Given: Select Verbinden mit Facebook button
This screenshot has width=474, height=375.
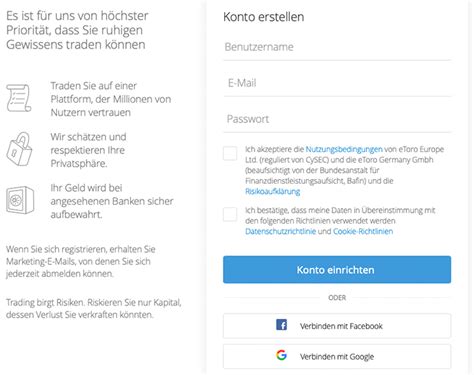Looking at the screenshot, I should click(x=337, y=326).
